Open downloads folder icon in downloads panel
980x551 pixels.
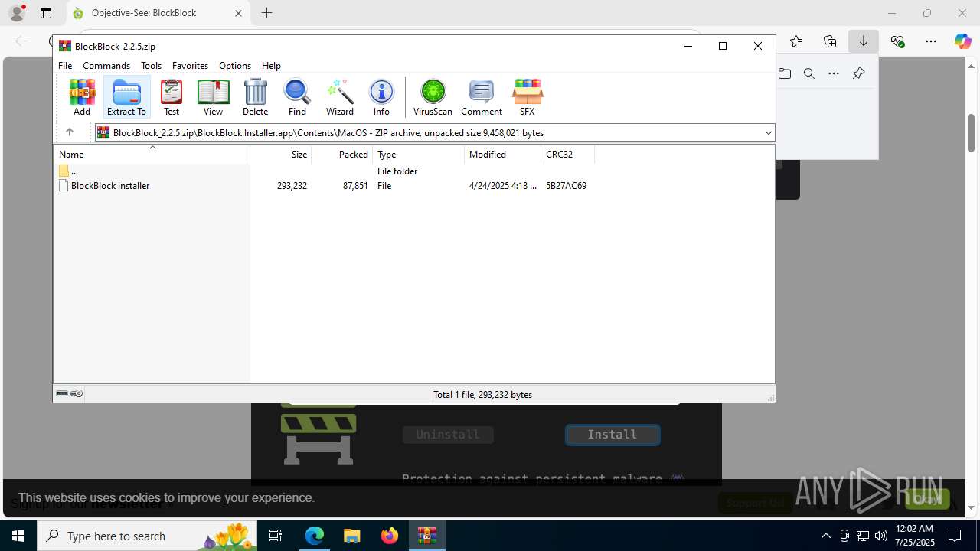pos(785,73)
